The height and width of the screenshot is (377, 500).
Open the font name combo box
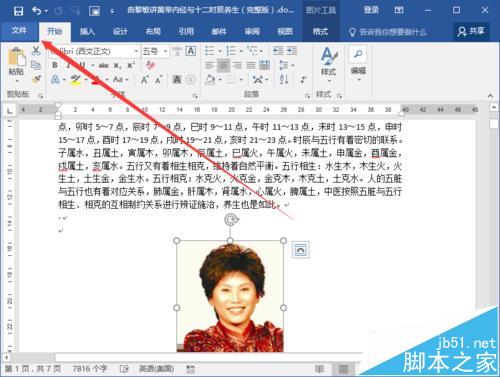[94, 51]
